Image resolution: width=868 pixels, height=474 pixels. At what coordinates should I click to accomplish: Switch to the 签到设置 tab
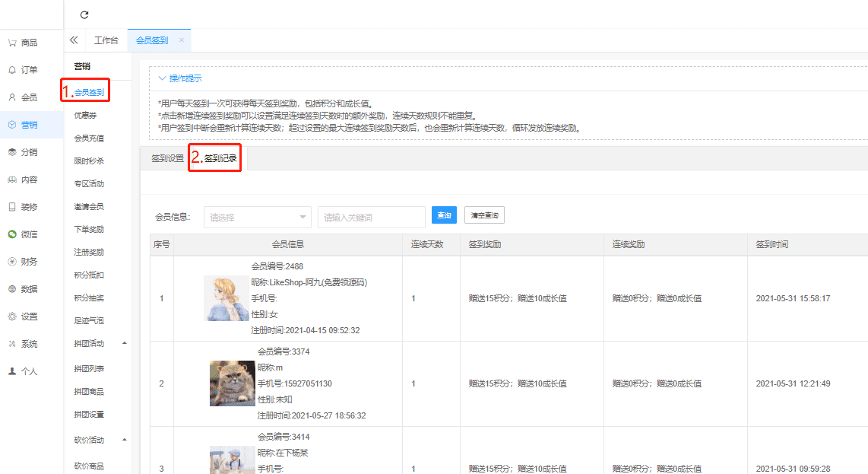pyautogui.click(x=167, y=158)
